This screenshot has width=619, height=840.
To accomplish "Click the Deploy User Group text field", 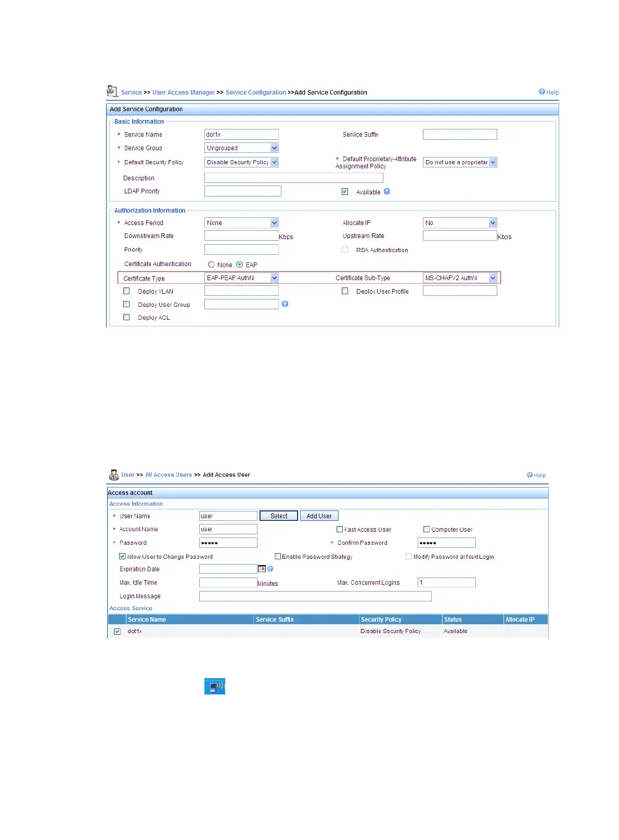I will coord(242,304).
